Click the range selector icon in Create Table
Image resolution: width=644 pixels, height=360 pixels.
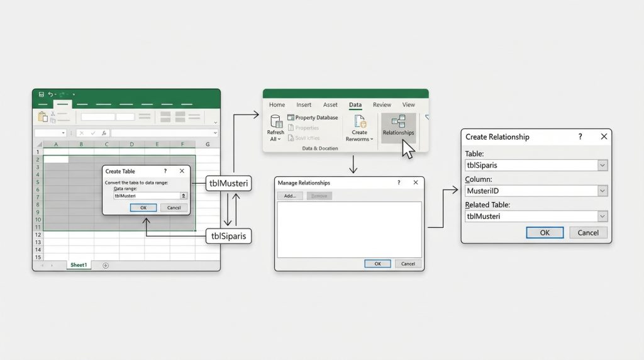[183, 196]
